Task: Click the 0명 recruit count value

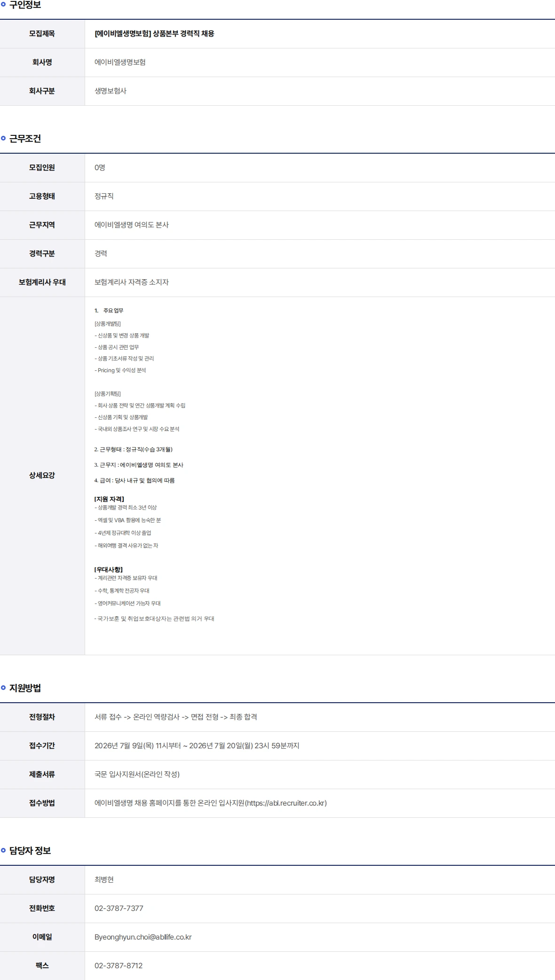Action: pyautogui.click(x=100, y=168)
